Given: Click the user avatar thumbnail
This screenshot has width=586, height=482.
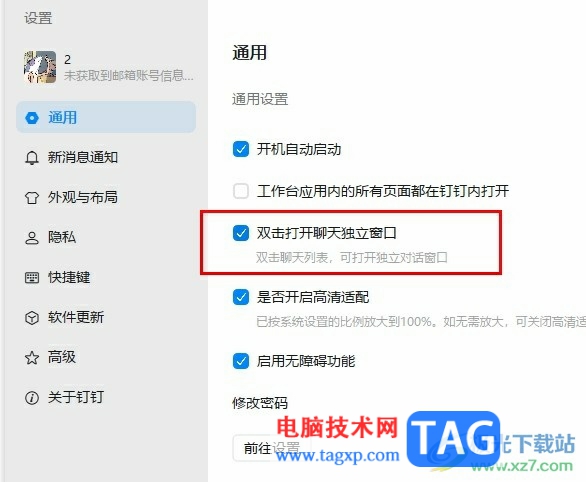Looking at the screenshot, I should [40, 67].
